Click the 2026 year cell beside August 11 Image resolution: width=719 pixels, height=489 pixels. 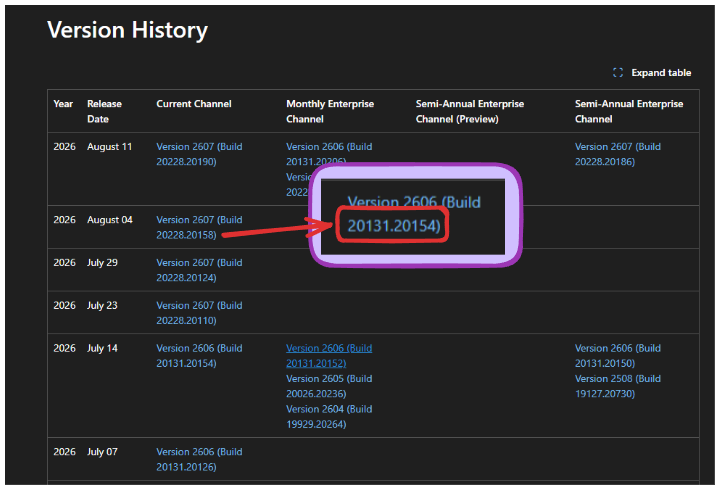64,147
